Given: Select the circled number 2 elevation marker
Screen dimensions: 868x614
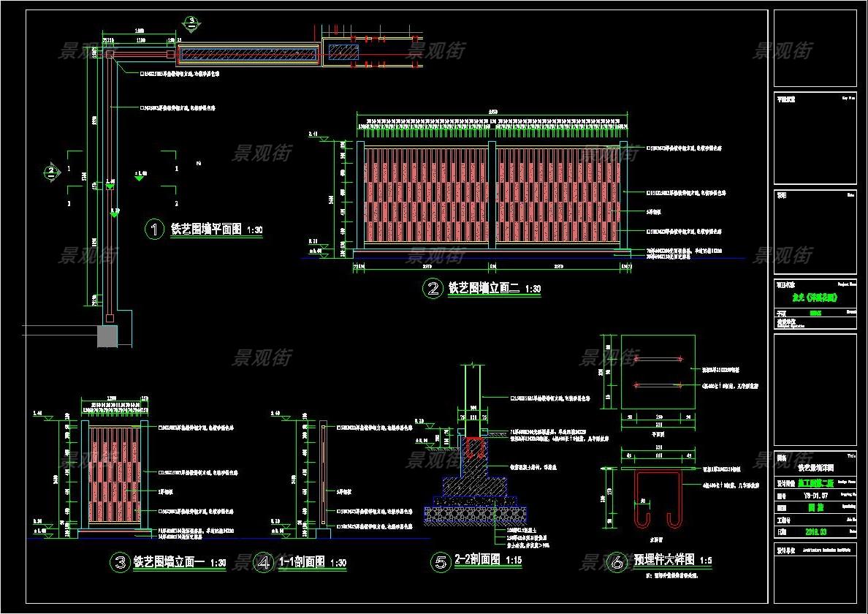Looking at the screenshot, I should pyautogui.click(x=433, y=289).
